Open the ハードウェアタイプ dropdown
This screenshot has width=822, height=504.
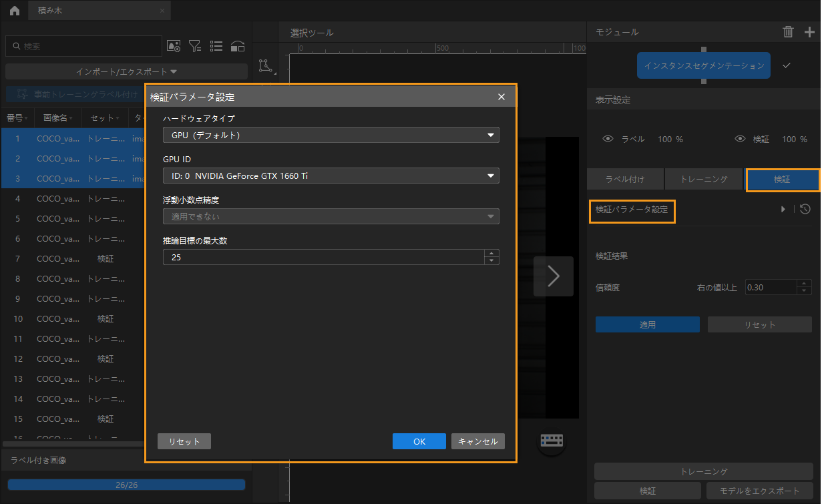tap(331, 136)
